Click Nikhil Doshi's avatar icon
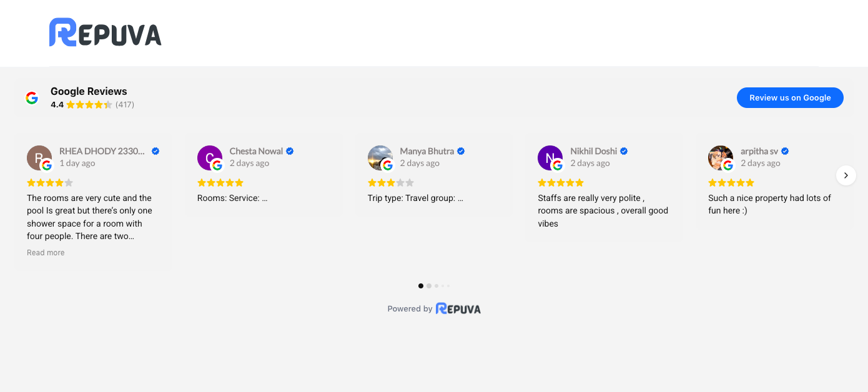This screenshot has width=868, height=392. (550, 158)
